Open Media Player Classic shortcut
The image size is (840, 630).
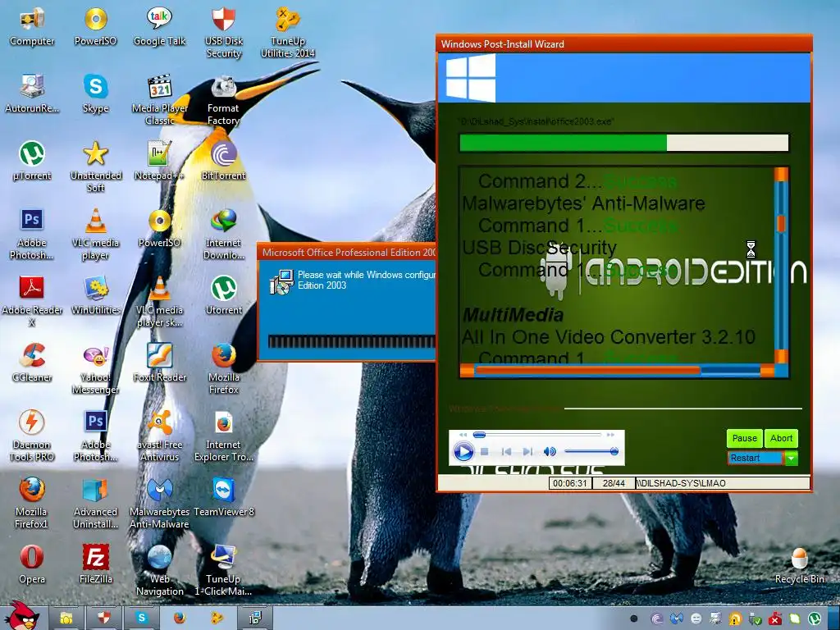point(159,99)
